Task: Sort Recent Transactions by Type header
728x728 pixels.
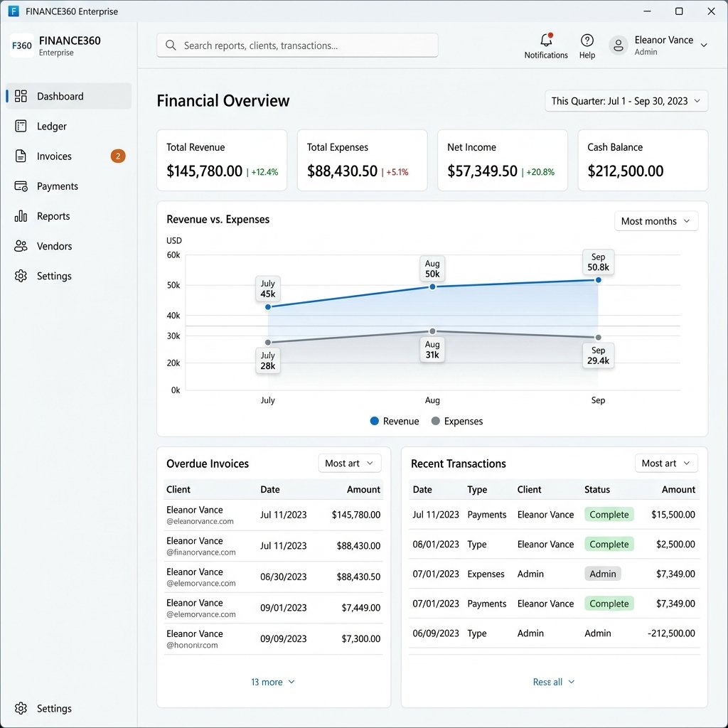Action: (x=477, y=489)
